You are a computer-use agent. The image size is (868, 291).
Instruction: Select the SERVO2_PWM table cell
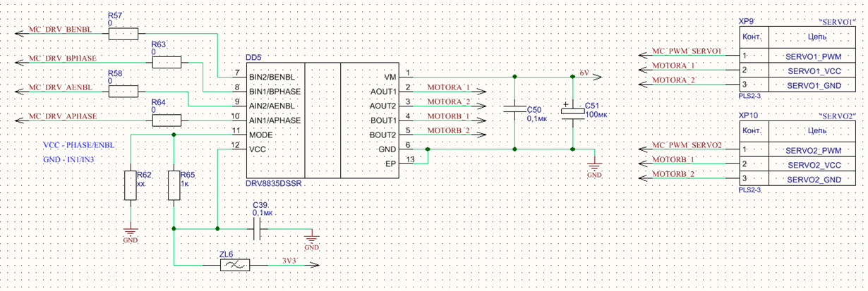(x=812, y=150)
